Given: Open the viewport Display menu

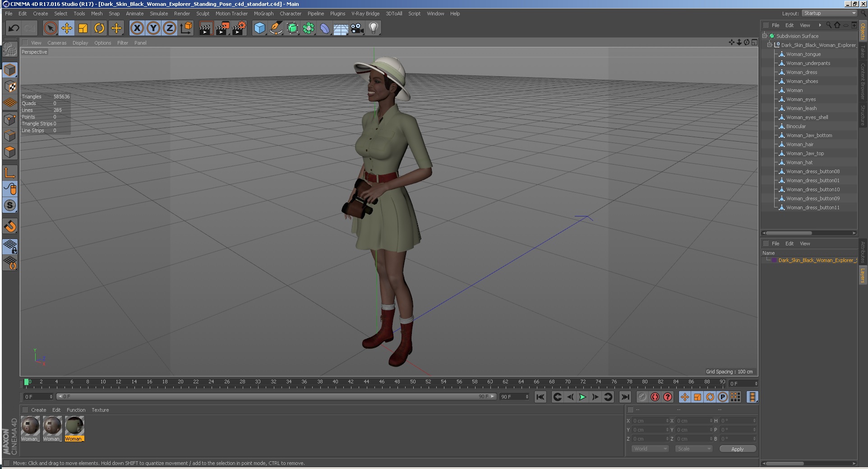Looking at the screenshot, I should click(x=80, y=43).
